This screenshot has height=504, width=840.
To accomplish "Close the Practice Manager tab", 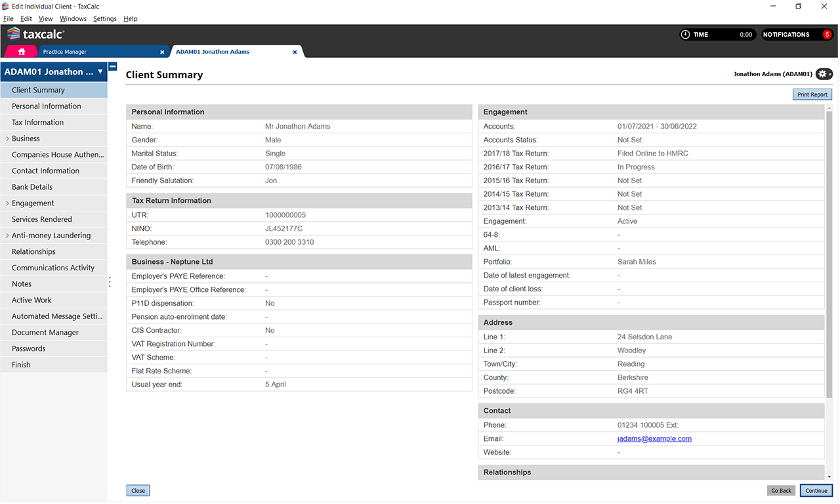I will point(162,52).
